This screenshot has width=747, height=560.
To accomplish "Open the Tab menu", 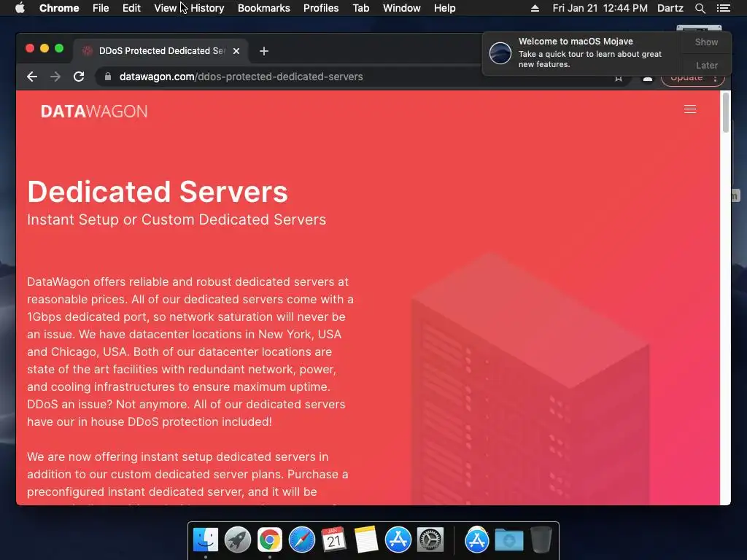I will coord(361,8).
